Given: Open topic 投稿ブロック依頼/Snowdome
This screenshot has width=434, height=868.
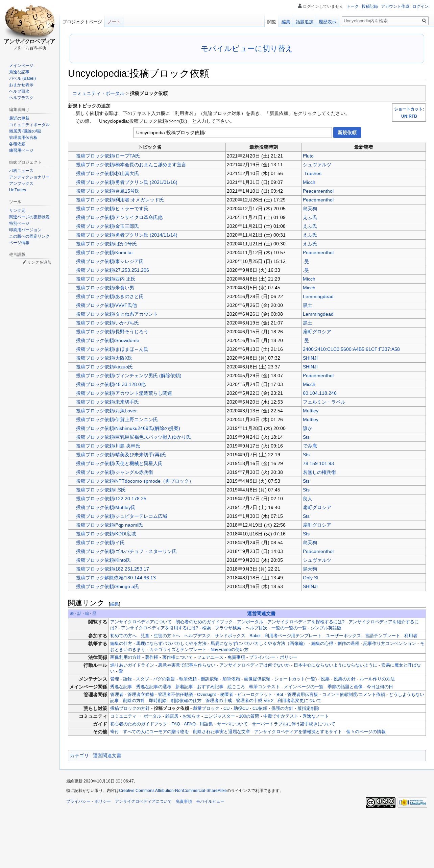Looking at the screenshot, I should (107, 340).
